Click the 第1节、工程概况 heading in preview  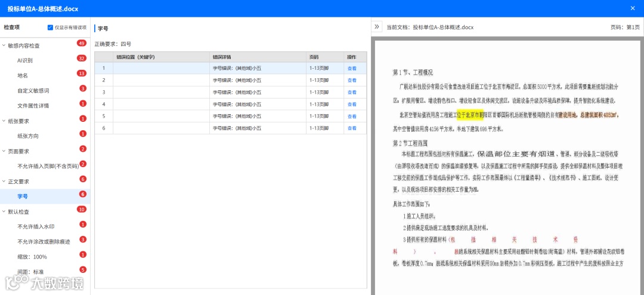(413, 73)
